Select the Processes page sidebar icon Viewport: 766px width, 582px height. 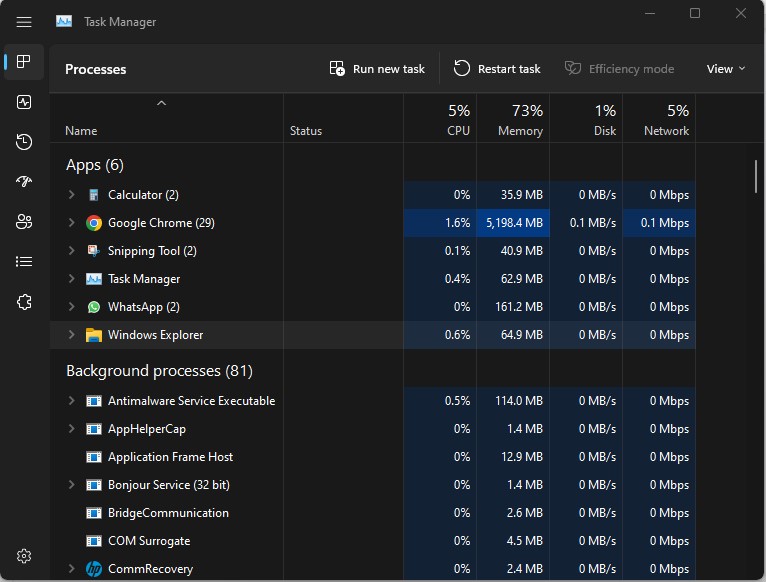click(x=23, y=62)
